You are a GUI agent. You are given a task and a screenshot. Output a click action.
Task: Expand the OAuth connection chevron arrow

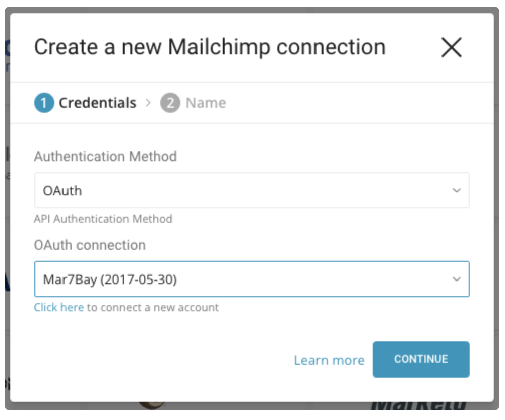456,279
